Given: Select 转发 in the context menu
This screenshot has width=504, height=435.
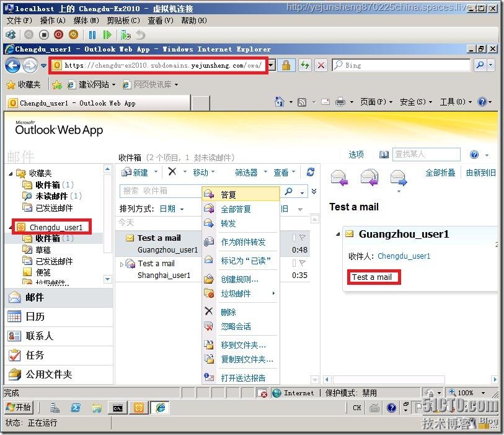Looking at the screenshot, I should tap(241, 223).
